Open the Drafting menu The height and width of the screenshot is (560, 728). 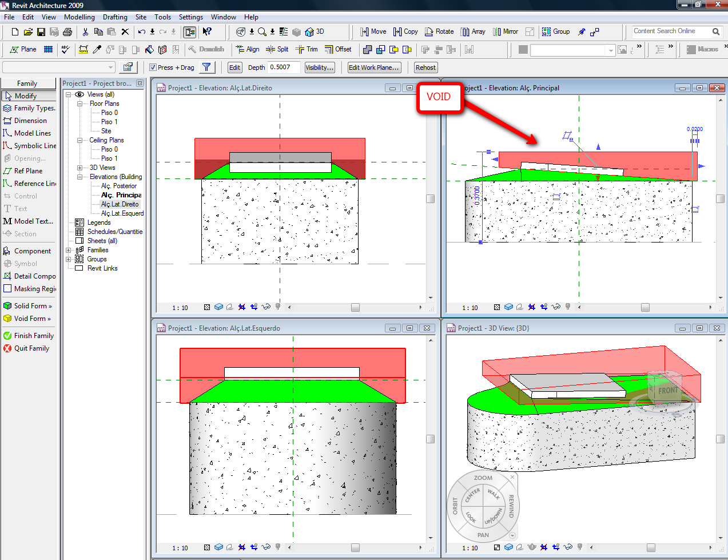(115, 17)
